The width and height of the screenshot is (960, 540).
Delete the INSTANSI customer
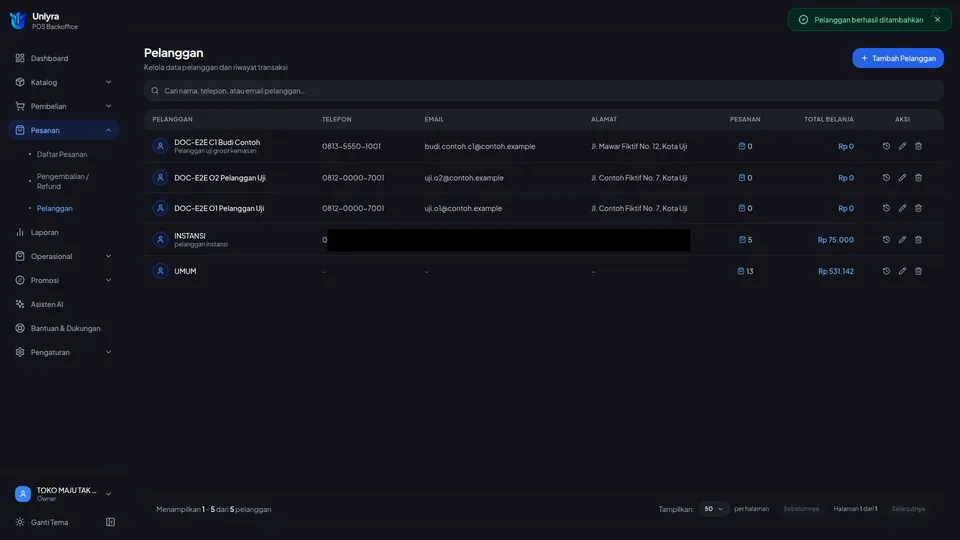[918, 239]
